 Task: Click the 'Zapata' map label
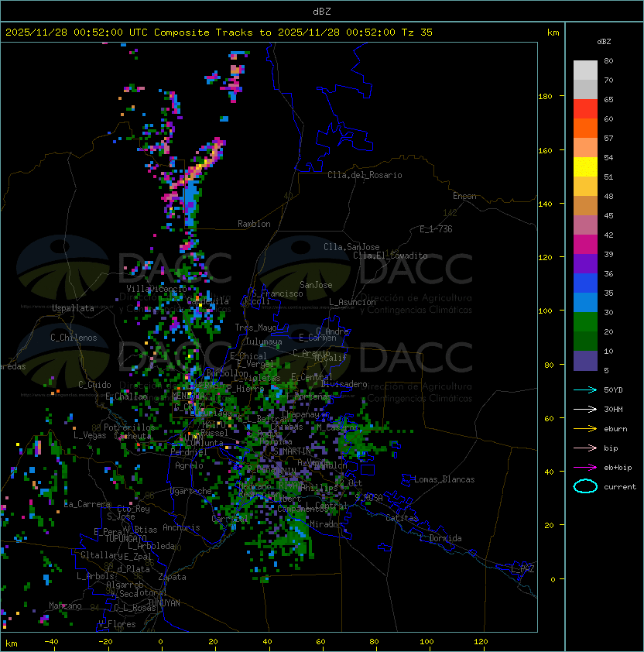[172, 577]
